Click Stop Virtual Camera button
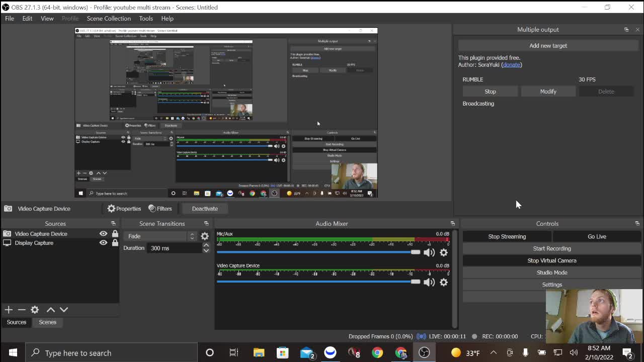The height and width of the screenshot is (362, 644). click(552, 260)
